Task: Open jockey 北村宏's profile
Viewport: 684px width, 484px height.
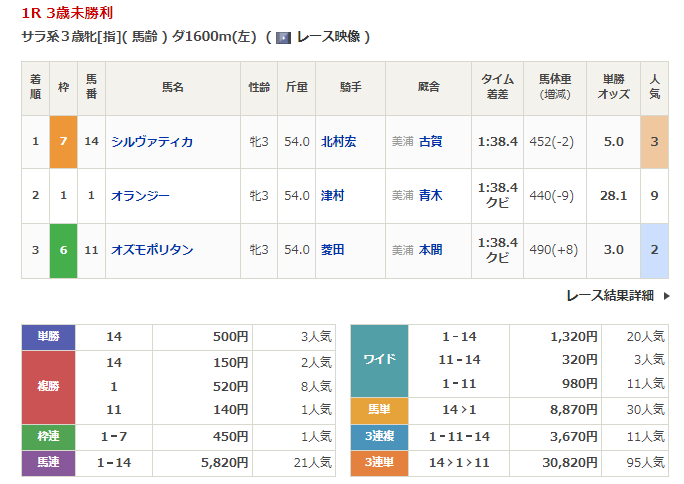Action: pyautogui.click(x=338, y=141)
